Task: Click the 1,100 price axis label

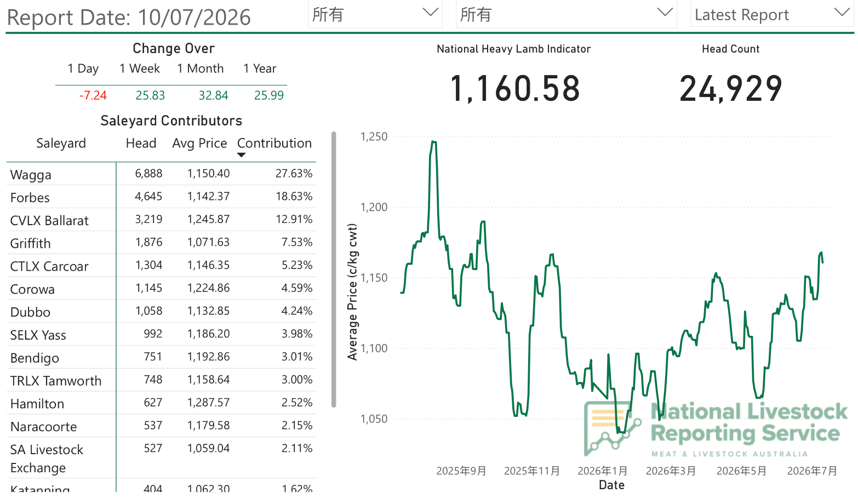Action: [x=374, y=348]
